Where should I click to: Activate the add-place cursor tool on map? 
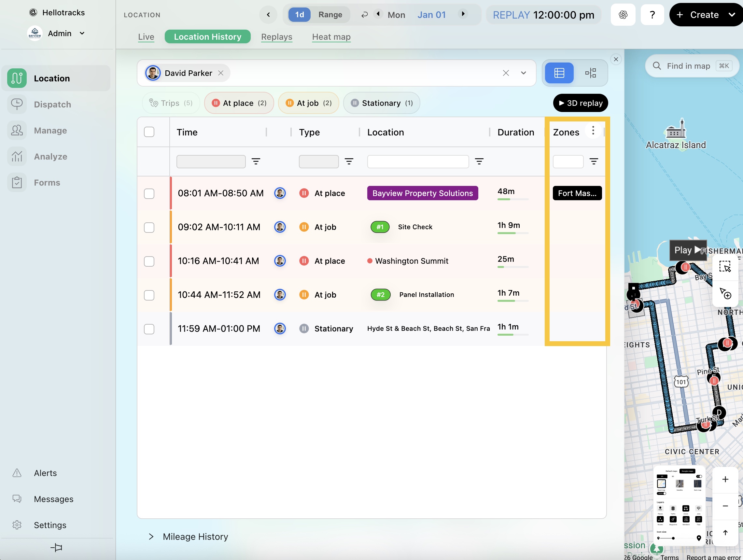pyautogui.click(x=725, y=294)
